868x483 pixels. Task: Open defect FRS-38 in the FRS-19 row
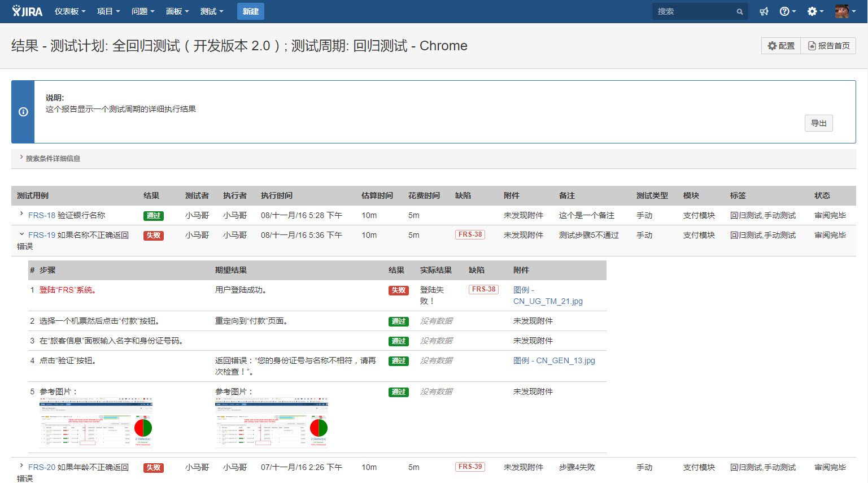pyautogui.click(x=470, y=234)
